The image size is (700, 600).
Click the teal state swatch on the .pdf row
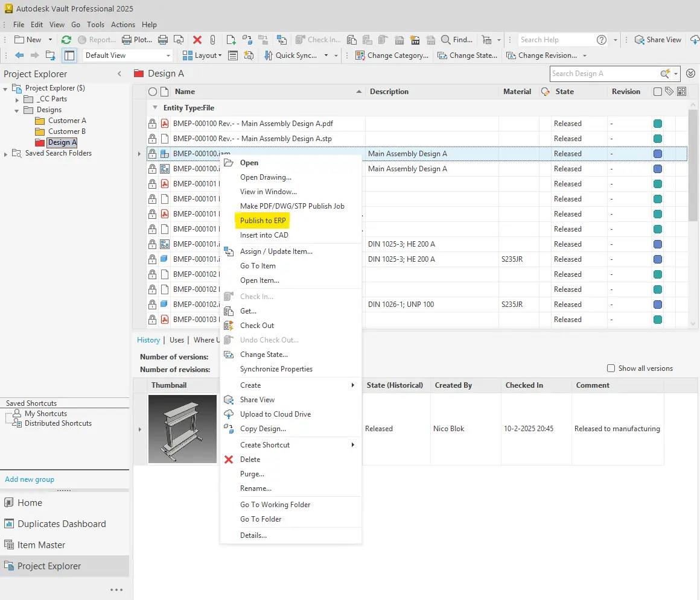click(658, 124)
